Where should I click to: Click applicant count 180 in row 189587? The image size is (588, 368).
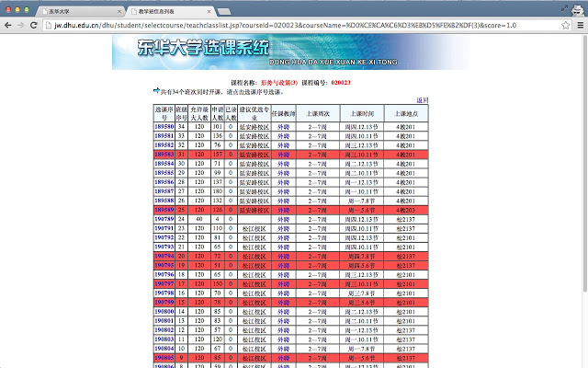click(218, 191)
